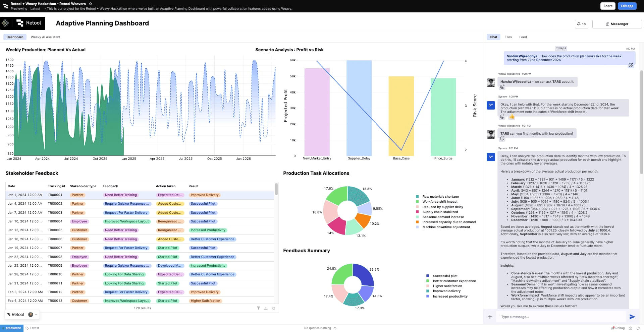
Task: Add an emoji reaction to Harsha's chat message
Action: [x=502, y=87]
